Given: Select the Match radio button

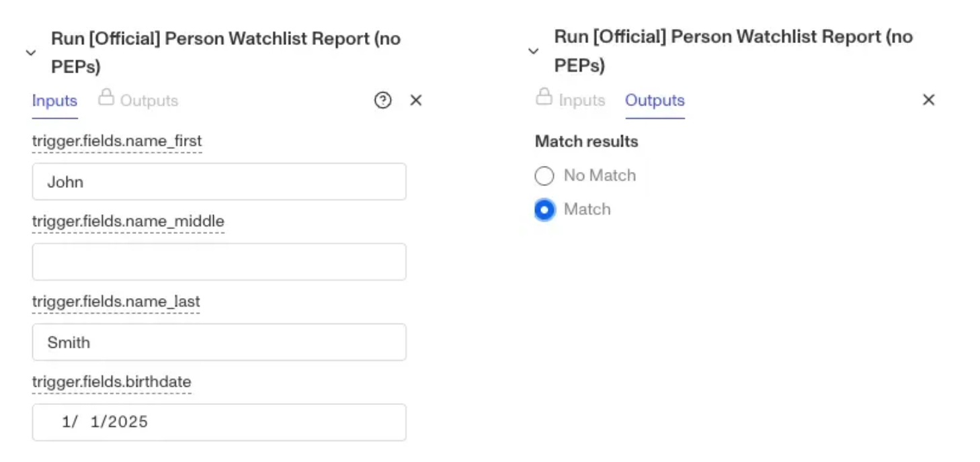Looking at the screenshot, I should pyautogui.click(x=544, y=210).
